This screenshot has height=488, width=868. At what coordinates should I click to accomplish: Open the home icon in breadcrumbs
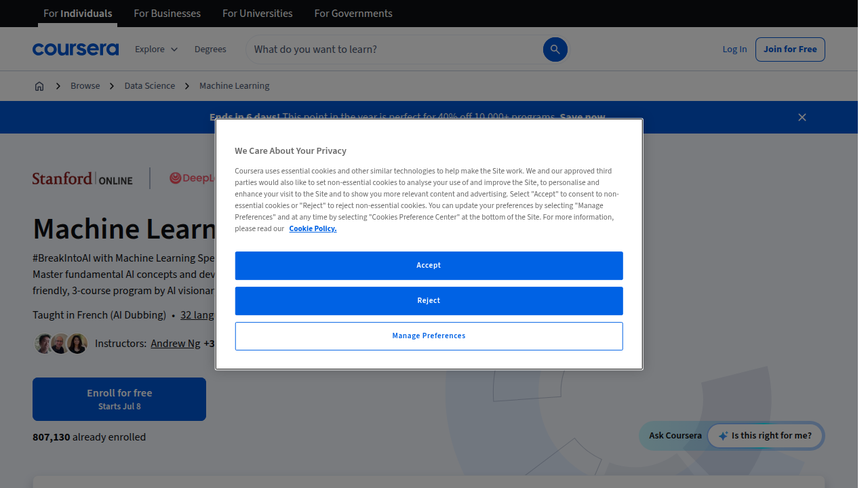(x=39, y=86)
